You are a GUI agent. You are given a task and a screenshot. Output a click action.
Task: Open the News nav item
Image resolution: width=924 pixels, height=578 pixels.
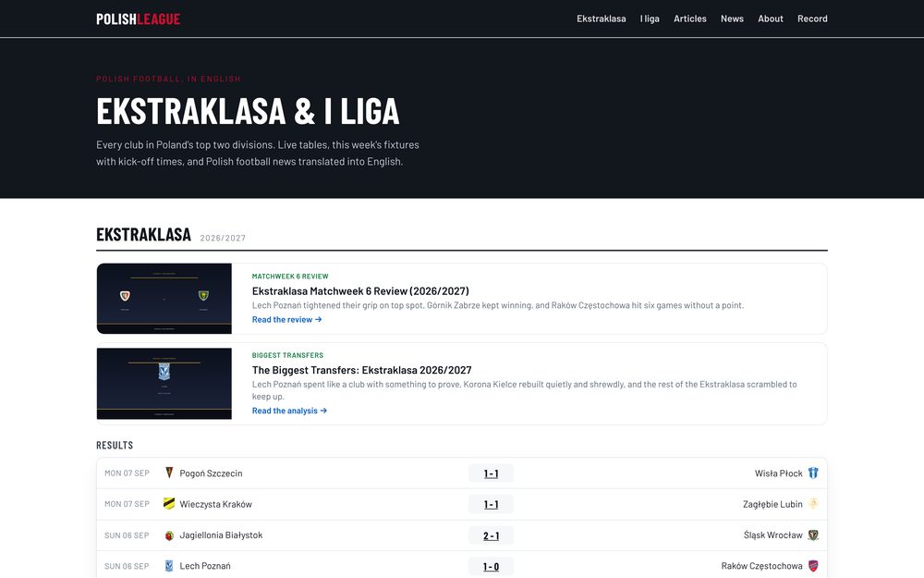pyautogui.click(x=732, y=18)
